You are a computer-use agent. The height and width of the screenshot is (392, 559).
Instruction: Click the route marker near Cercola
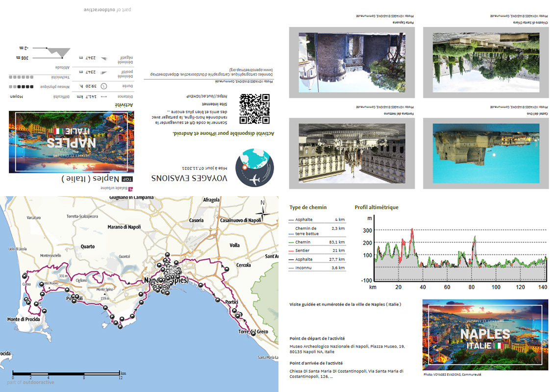tap(227, 269)
